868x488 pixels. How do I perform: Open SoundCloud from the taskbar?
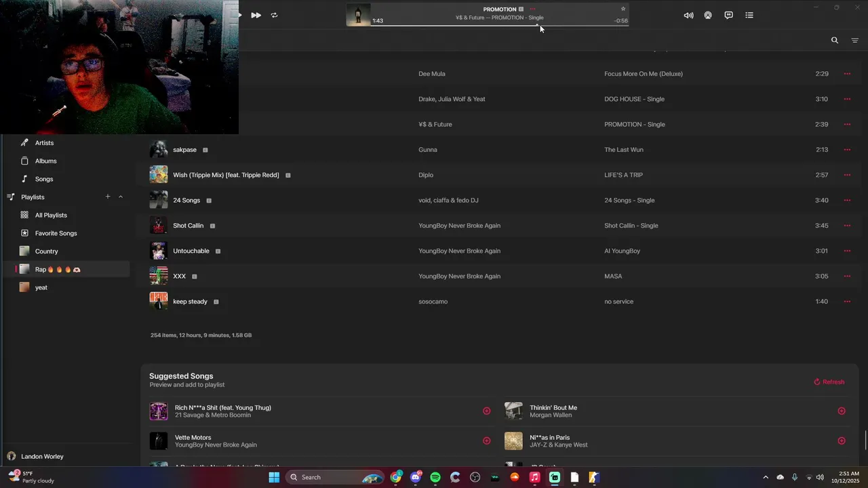pyautogui.click(x=515, y=477)
